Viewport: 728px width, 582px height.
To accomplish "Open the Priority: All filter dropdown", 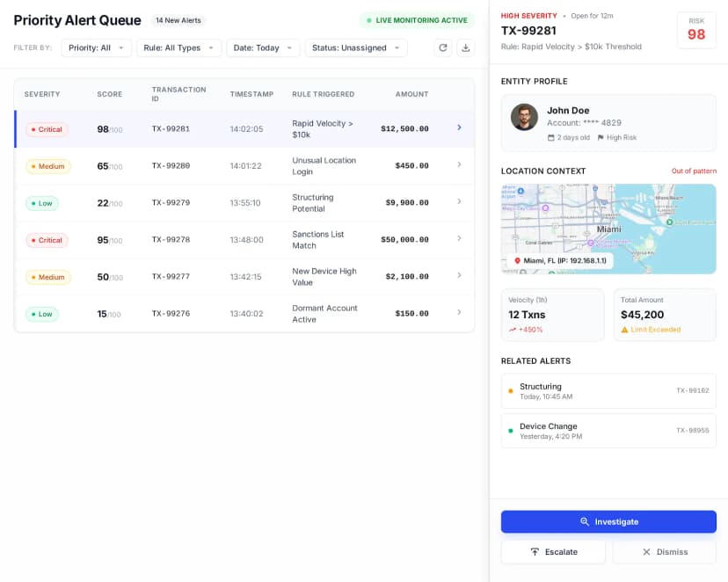I will tap(97, 48).
